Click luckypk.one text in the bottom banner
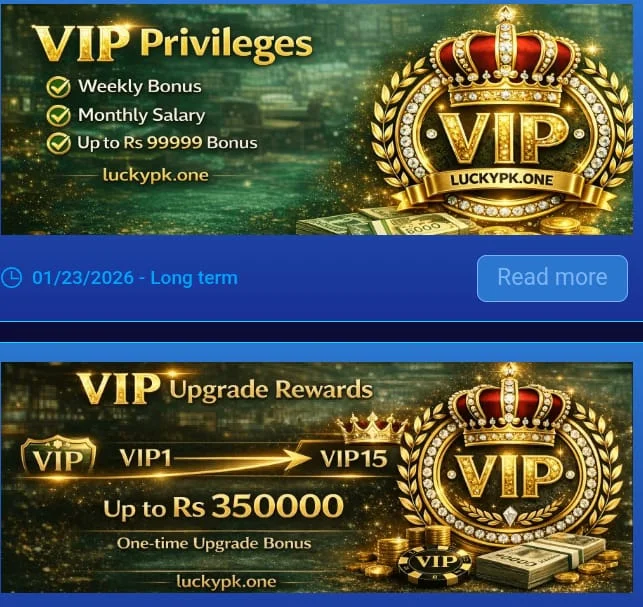Image resolution: width=643 pixels, height=607 pixels. pos(226,582)
